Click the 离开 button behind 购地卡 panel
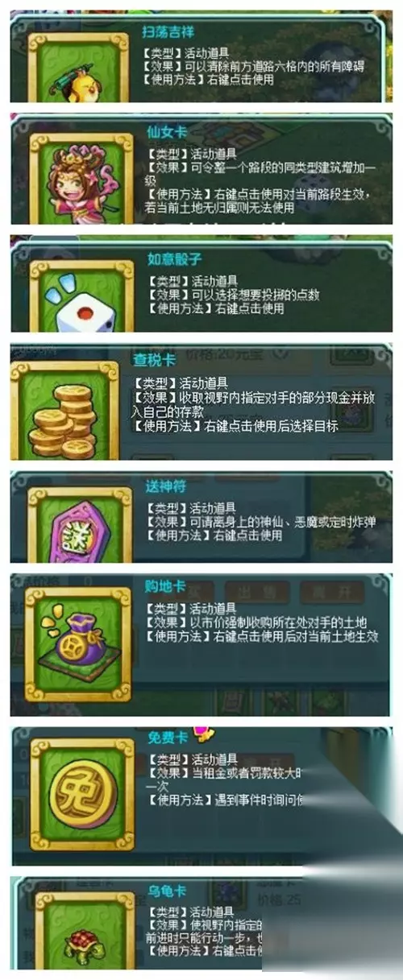The height and width of the screenshot is (980, 403). [x=332, y=592]
